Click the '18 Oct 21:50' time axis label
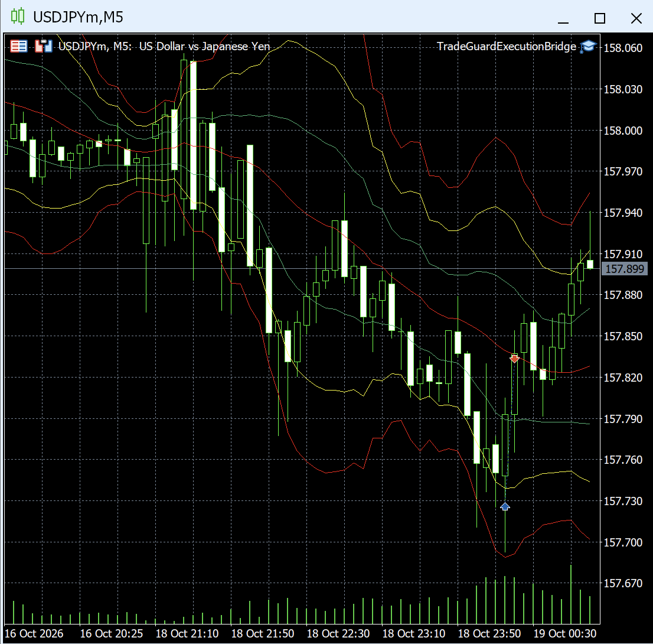Viewport: 653px width, 644px height. [262, 633]
